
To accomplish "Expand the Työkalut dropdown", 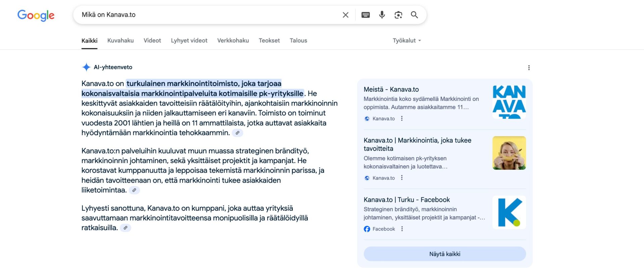I will coord(407,41).
